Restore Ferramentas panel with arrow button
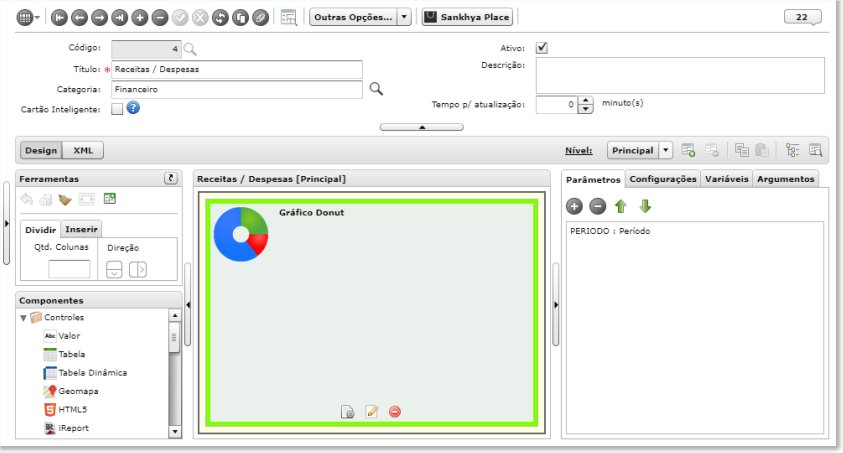The width and height of the screenshot is (843, 453). pos(171,178)
